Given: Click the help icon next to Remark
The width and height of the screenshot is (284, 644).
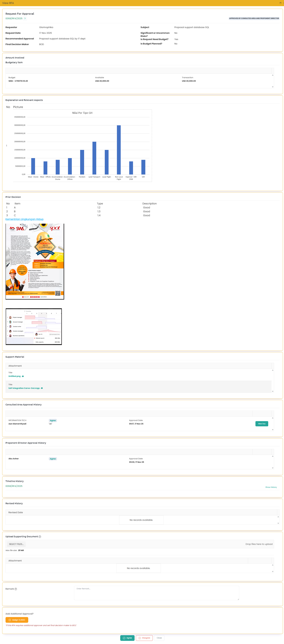Looking at the screenshot, I should pos(16,589).
